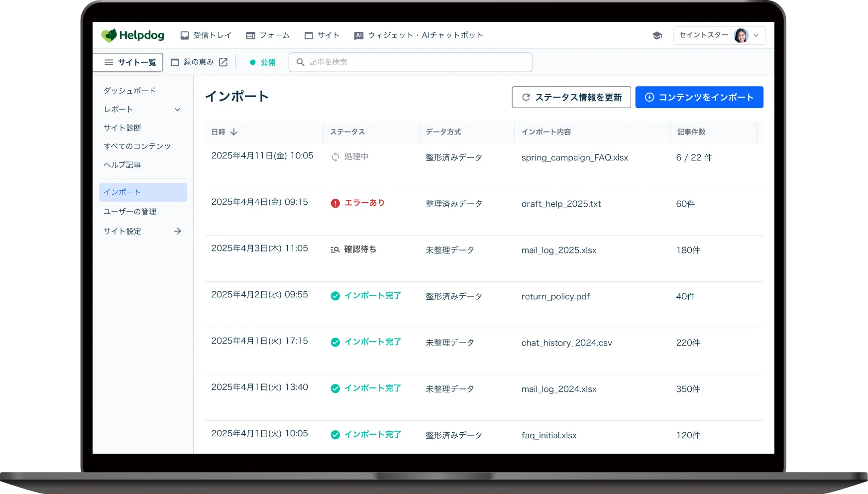This screenshot has width=868, height=494.
Task: Open the セイントスター account dropdown
Action: coord(756,35)
